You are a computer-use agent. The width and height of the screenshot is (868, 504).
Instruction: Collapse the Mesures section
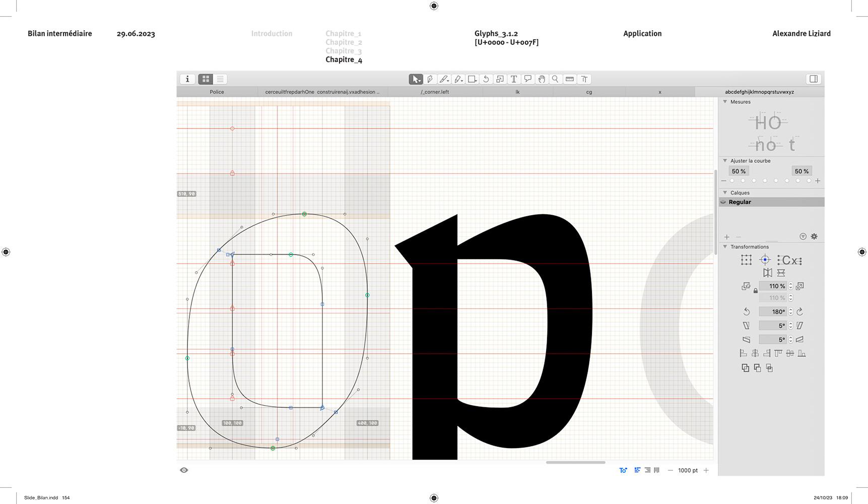[725, 102]
